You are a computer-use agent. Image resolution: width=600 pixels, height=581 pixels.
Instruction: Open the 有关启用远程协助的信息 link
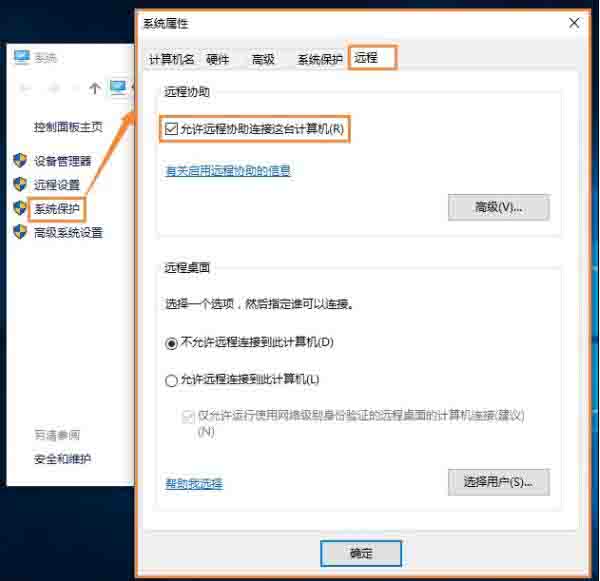[228, 171]
